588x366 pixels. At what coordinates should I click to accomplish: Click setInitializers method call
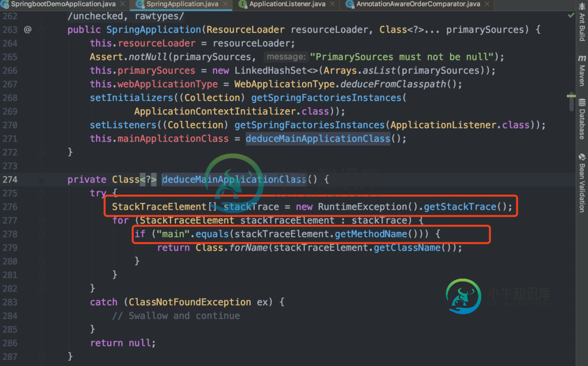click(x=131, y=98)
